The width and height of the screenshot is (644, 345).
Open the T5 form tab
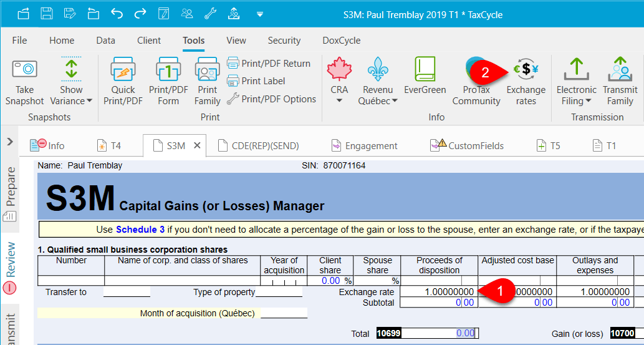(549, 145)
